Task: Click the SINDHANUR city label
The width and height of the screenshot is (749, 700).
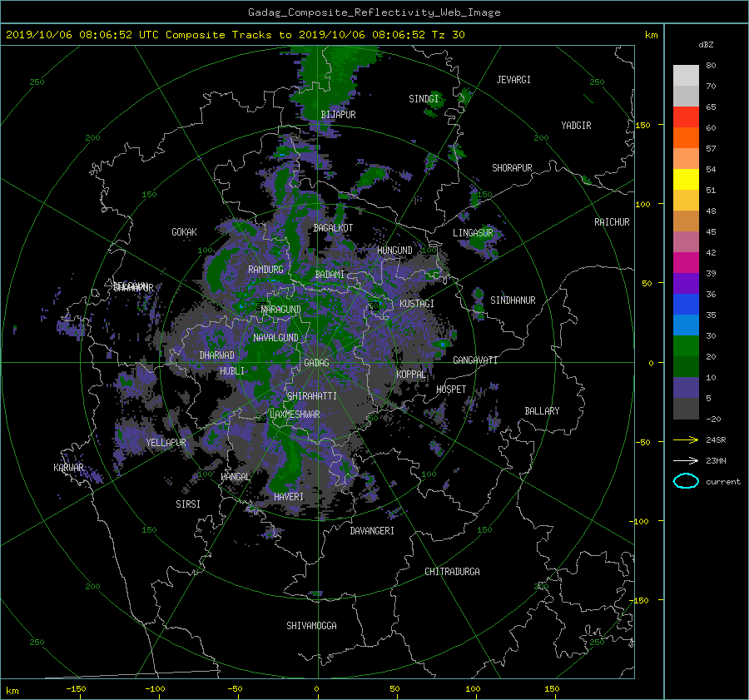Action: 513,300
